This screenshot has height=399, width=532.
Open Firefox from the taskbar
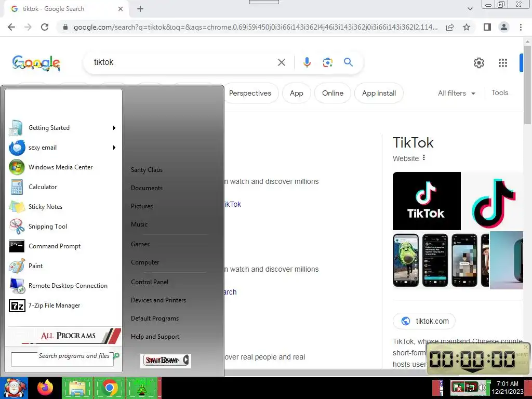[x=45, y=388]
